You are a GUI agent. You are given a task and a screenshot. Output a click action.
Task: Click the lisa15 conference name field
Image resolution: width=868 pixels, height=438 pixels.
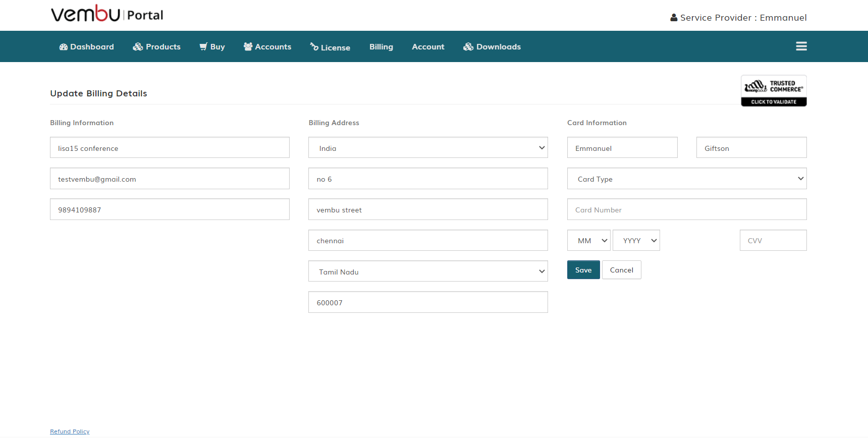point(170,147)
